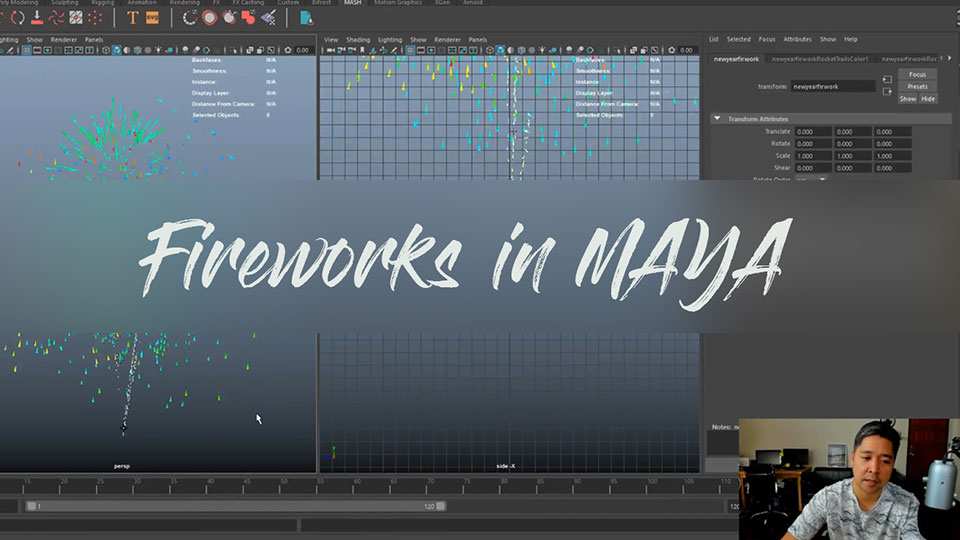Click the teal document with download arrow shelf icon
960x540 pixels.
click(x=306, y=18)
